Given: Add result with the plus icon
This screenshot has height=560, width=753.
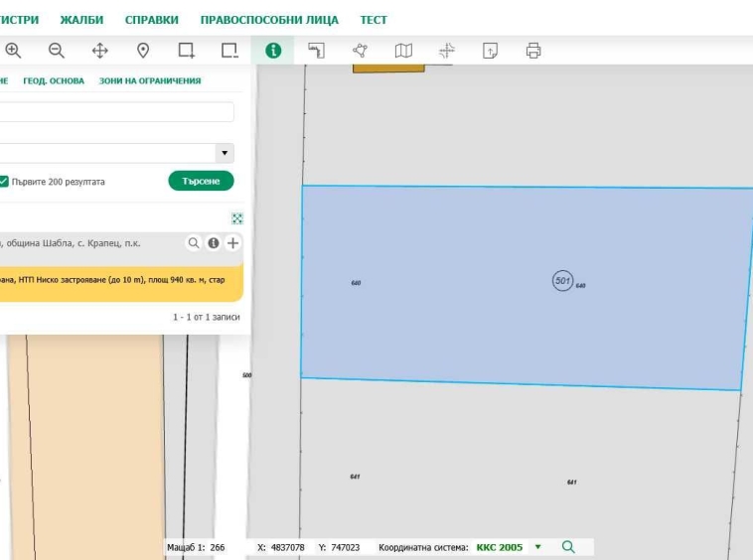Looking at the screenshot, I should tap(232, 243).
